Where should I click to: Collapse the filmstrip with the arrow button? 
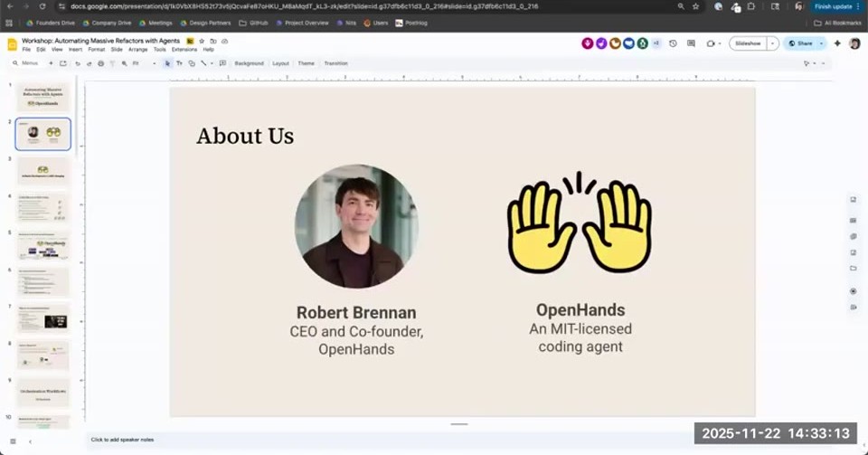click(30, 441)
